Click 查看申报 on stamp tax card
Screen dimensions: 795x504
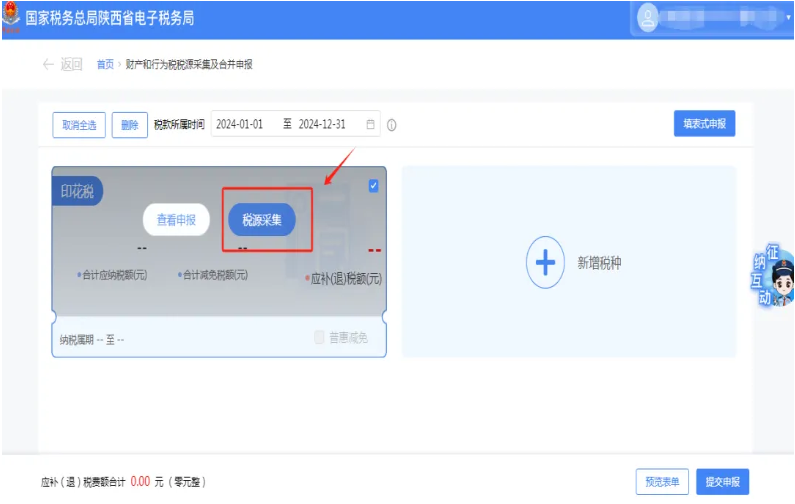176,220
